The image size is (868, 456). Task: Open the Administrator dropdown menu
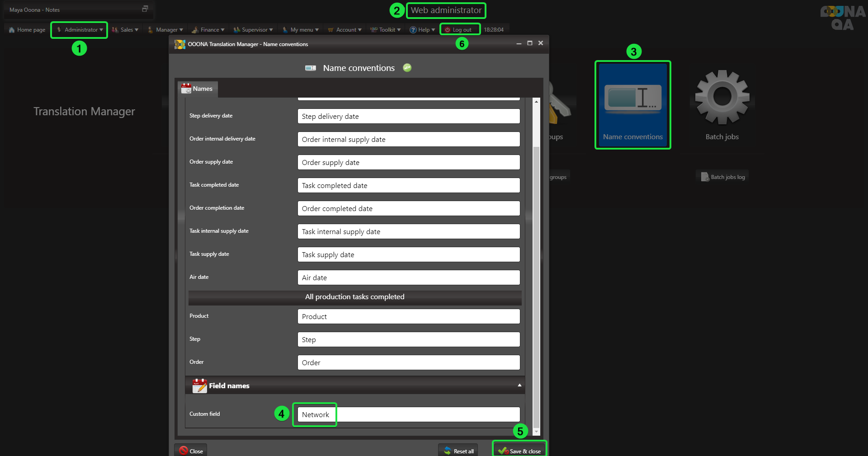(x=80, y=30)
